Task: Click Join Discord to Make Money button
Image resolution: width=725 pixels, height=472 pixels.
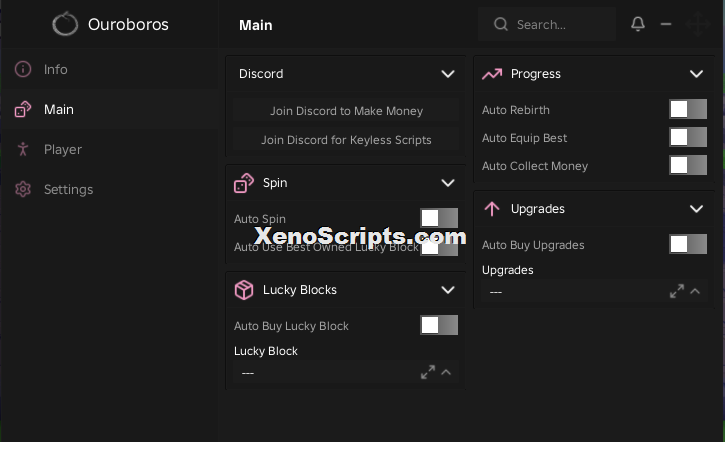Action: click(346, 111)
